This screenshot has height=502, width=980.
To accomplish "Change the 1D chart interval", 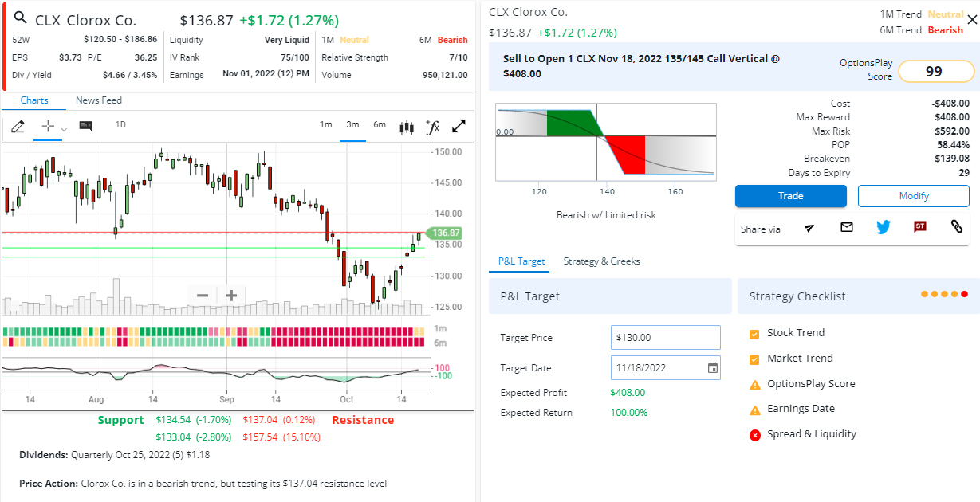I will 120,124.
